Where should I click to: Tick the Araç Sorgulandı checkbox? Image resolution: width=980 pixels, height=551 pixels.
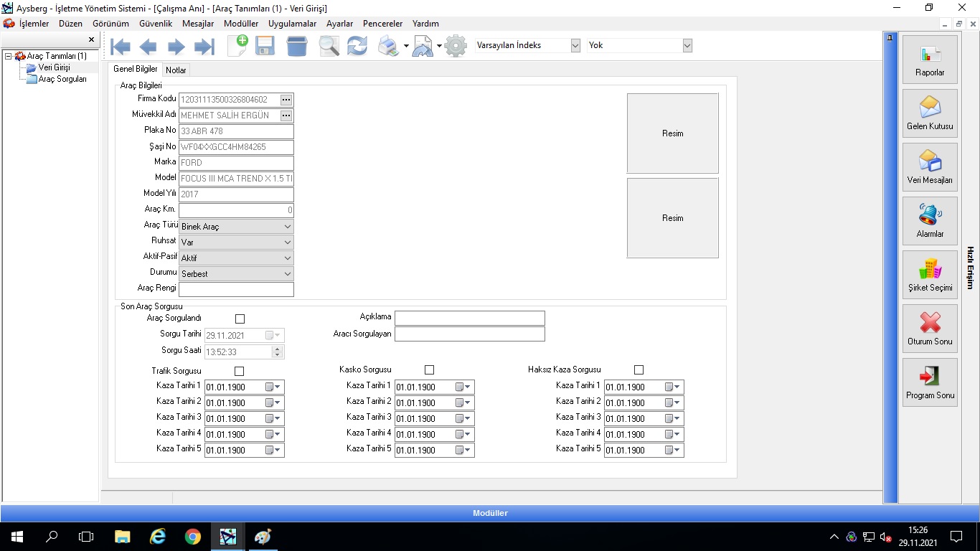coord(240,319)
